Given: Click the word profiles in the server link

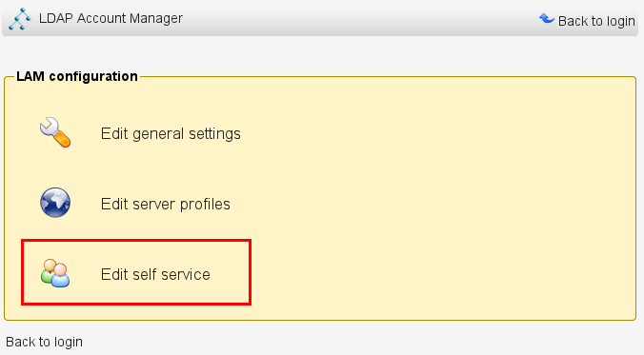Looking at the screenshot, I should pos(205,204).
